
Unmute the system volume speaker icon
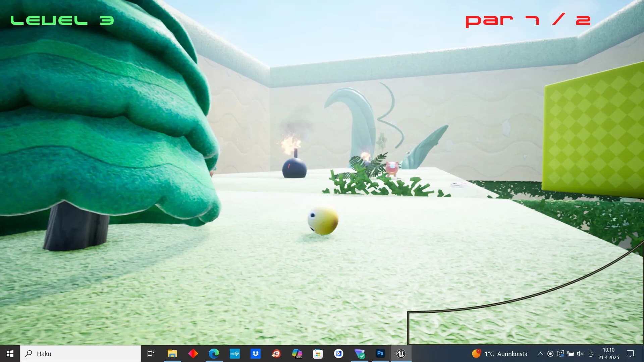point(580,354)
